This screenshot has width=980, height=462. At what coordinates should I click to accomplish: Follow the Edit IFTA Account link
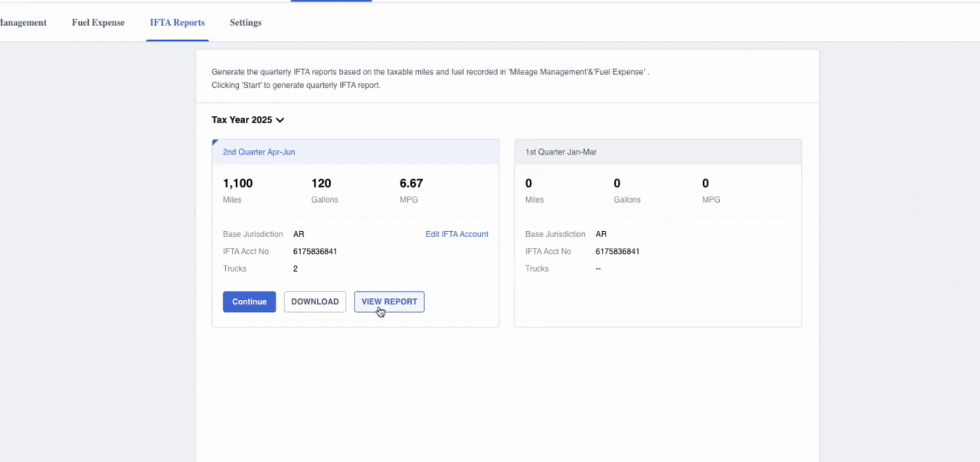456,234
